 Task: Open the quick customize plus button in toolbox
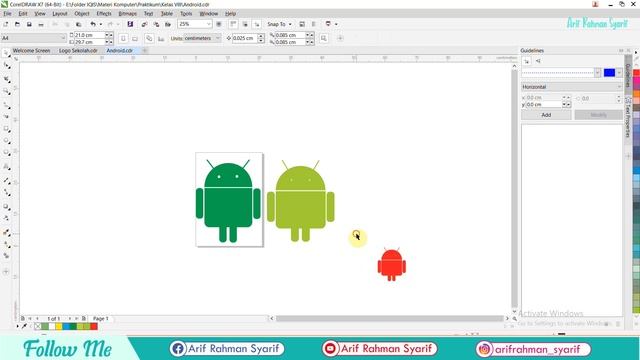(x=6, y=271)
